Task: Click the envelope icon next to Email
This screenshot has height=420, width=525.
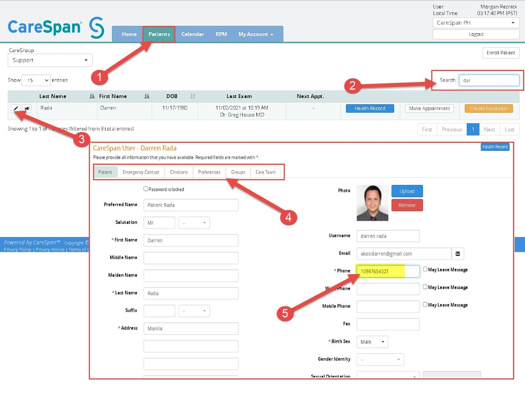Action: point(458,254)
